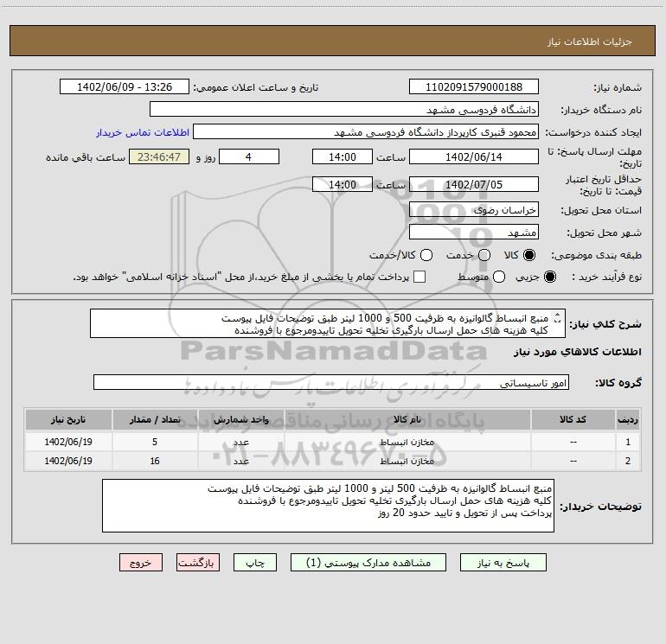Click the شرح کلی نیاز scroll arrows
The height and width of the screenshot is (644, 666).
[558, 318]
